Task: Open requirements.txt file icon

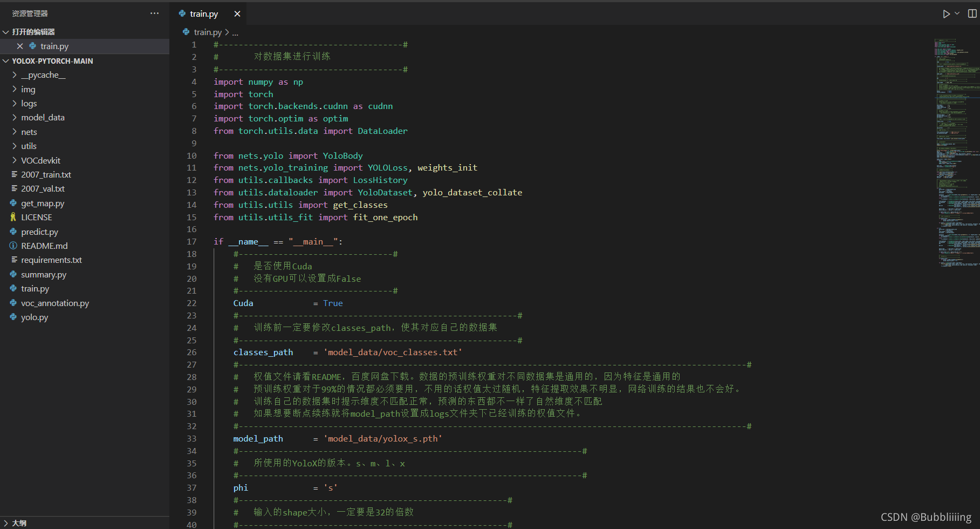Action: pyautogui.click(x=14, y=260)
